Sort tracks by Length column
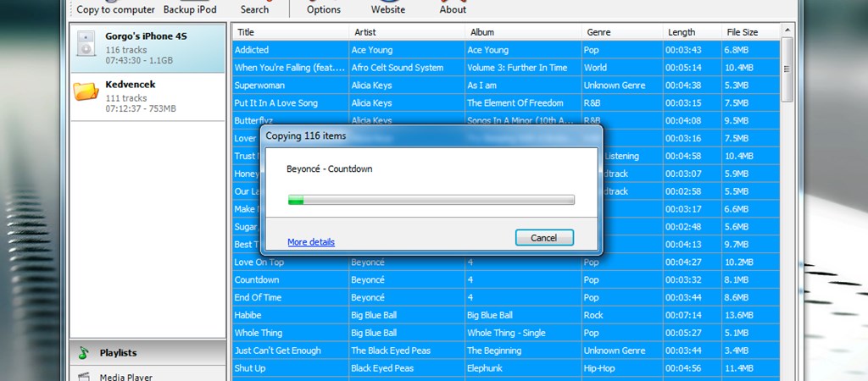 [x=692, y=32]
